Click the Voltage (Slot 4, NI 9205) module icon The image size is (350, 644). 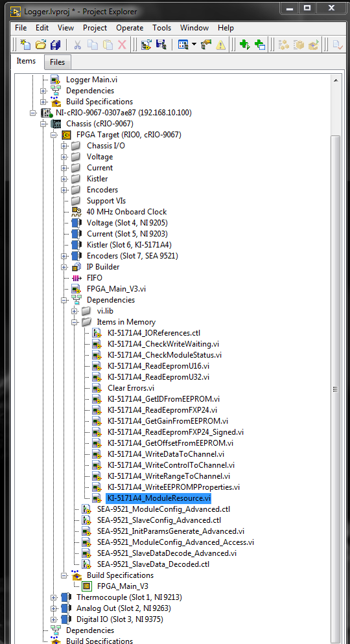point(76,223)
